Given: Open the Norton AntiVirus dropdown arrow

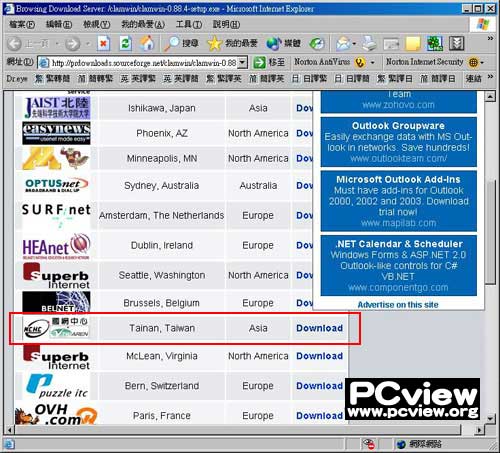Looking at the screenshot, I should 373,62.
